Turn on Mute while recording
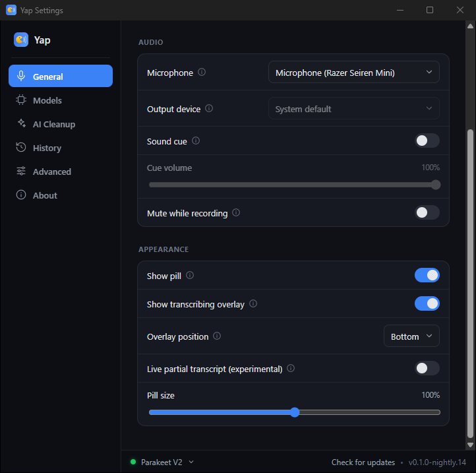476x473 pixels. pyautogui.click(x=427, y=212)
